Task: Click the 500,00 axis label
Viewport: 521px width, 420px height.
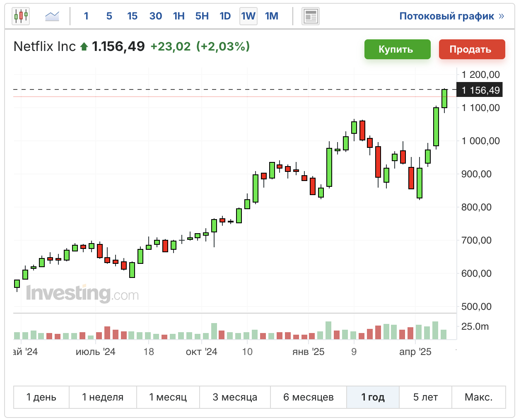Action: pos(476,307)
